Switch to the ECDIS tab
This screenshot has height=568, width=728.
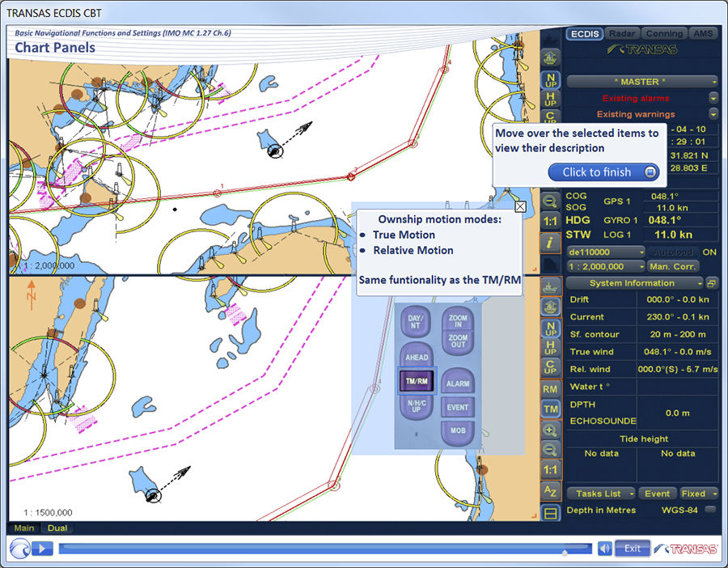585,34
